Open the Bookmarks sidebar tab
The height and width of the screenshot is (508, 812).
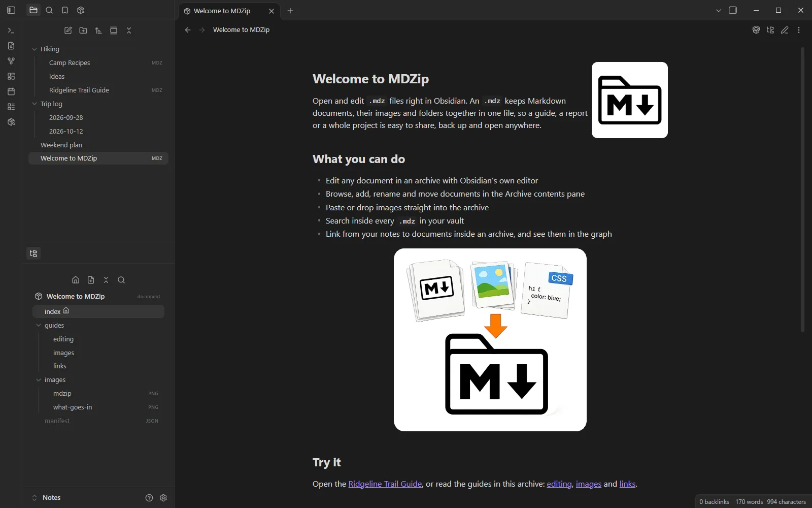coord(65,10)
